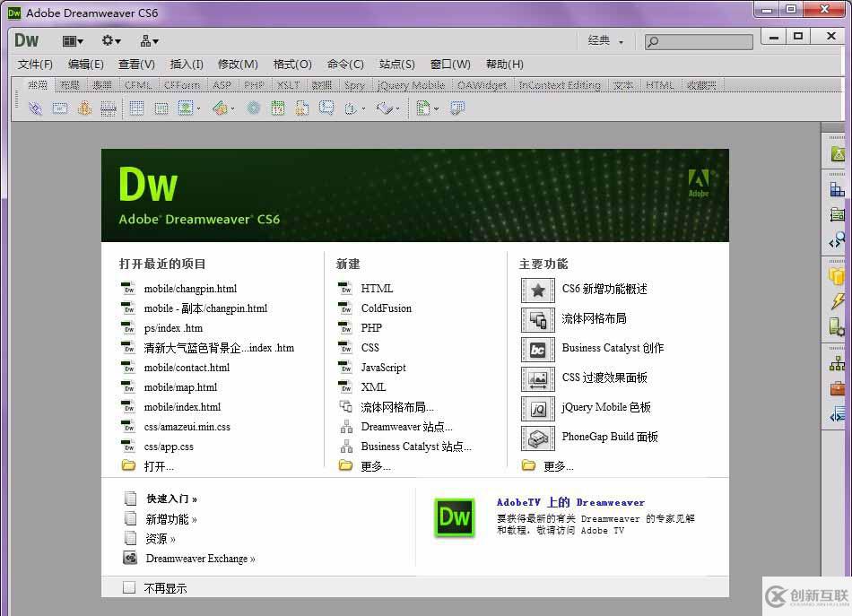852x616 pixels.
Task: Create a new JavaScript document
Action: 383,368
